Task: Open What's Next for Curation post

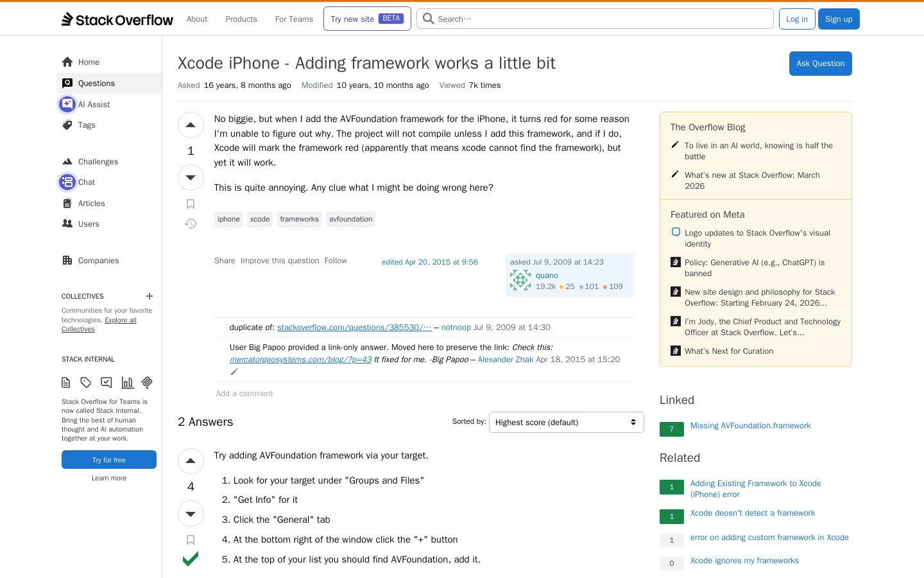Action: tap(729, 351)
